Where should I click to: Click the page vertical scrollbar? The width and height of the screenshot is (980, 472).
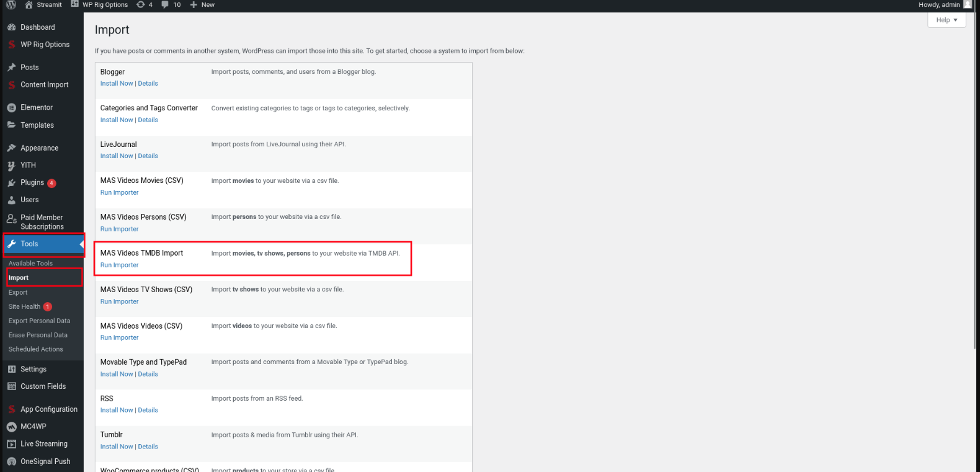[x=976, y=180]
